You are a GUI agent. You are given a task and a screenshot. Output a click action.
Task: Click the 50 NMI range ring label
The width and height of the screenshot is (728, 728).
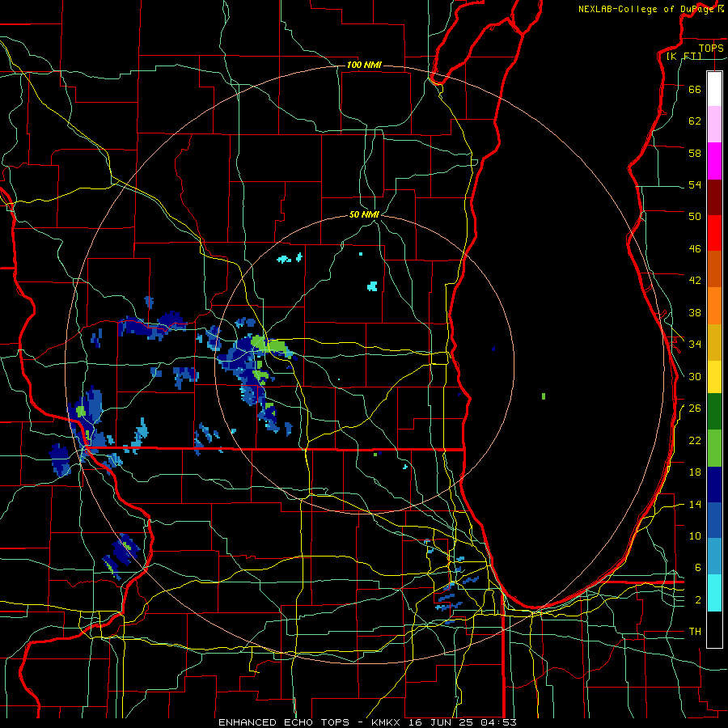click(x=364, y=214)
